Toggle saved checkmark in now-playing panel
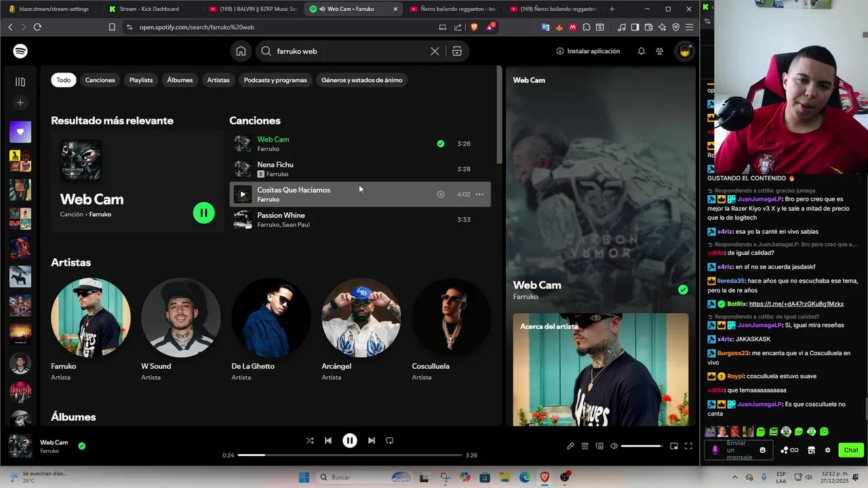Screen dimensions: 868x488 (x=683, y=289)
